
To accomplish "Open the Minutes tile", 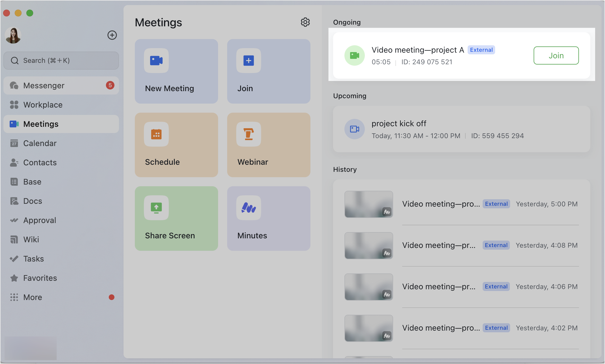I will pyautogui.click(x=268, y=219).
